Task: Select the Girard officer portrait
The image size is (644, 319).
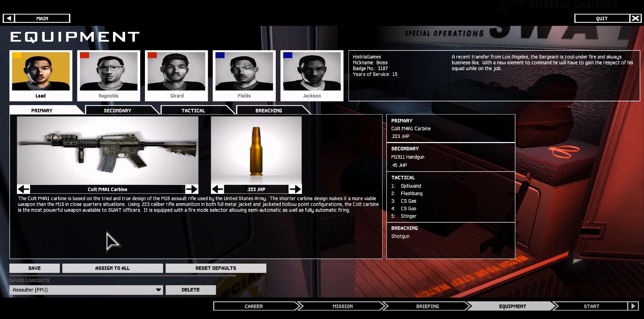Action: tap(176, 76)
